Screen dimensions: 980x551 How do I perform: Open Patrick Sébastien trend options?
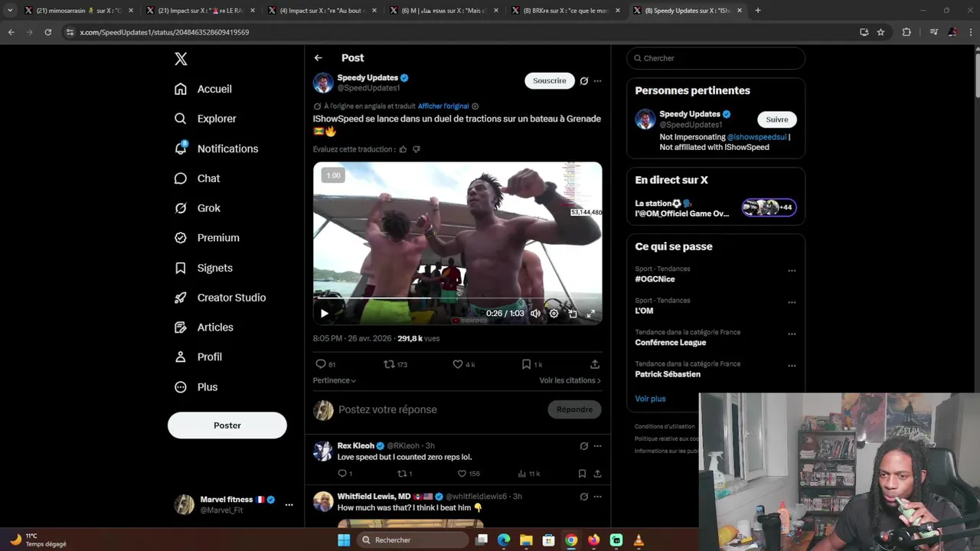(792, 366)
